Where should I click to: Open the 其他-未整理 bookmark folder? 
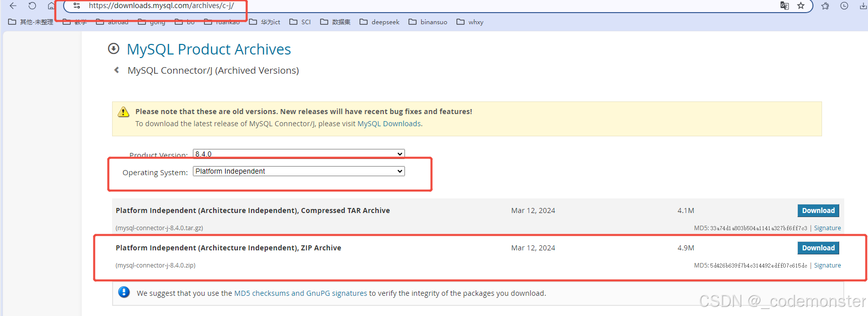[x=31, y=22]
